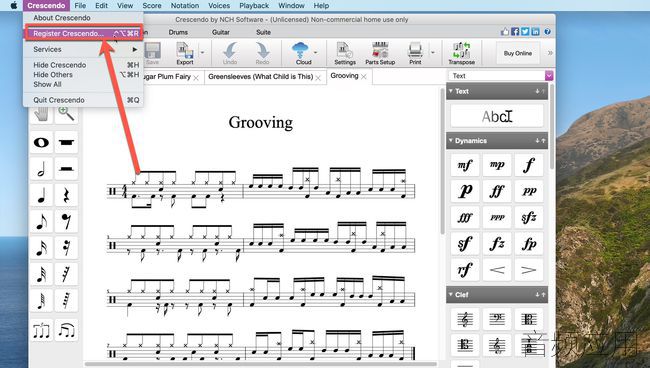
Task: Click the Print icon
Action: 415,53
